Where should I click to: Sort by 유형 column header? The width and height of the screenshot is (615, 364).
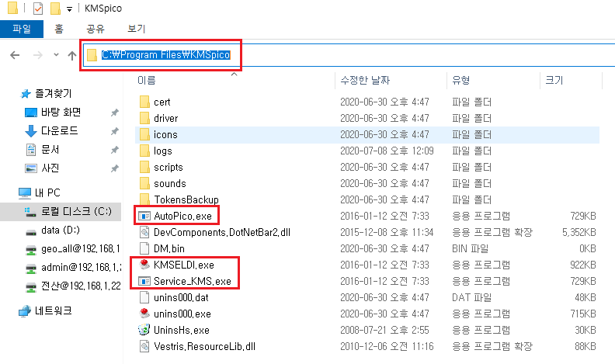coord(460,80)
